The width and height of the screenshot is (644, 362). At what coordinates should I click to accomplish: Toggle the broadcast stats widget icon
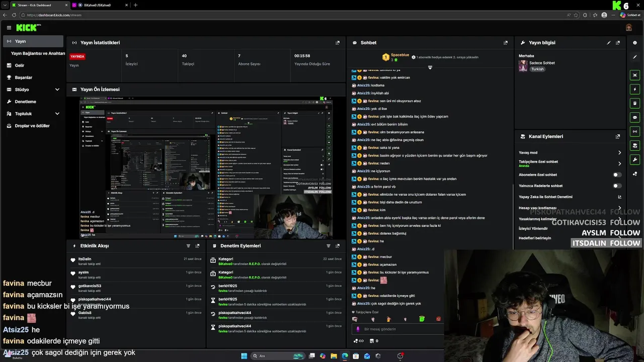(635, 131)
